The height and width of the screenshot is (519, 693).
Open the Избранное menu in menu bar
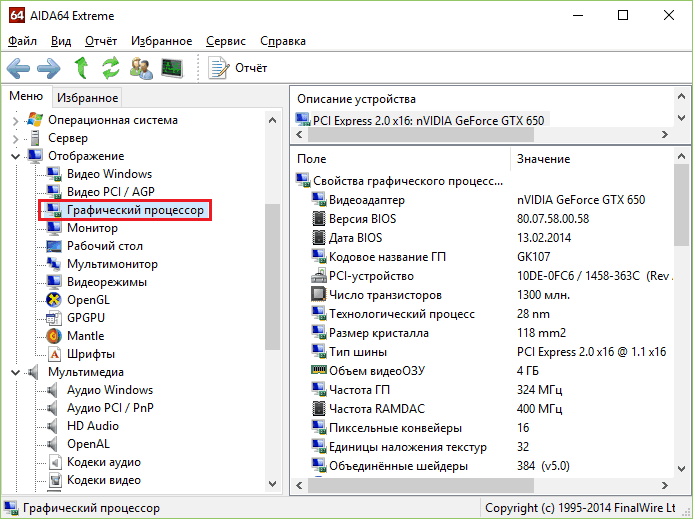click(x=161, y=41)
